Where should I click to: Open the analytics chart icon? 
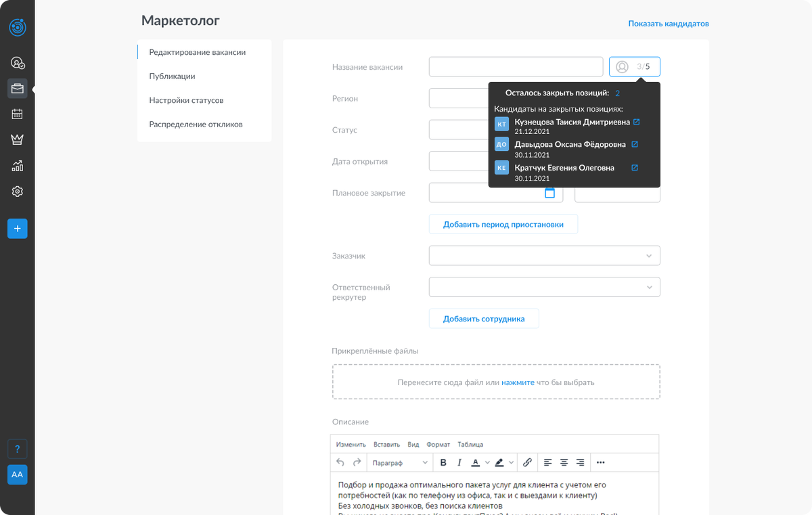pyautogui.click(x=18, y=166)
